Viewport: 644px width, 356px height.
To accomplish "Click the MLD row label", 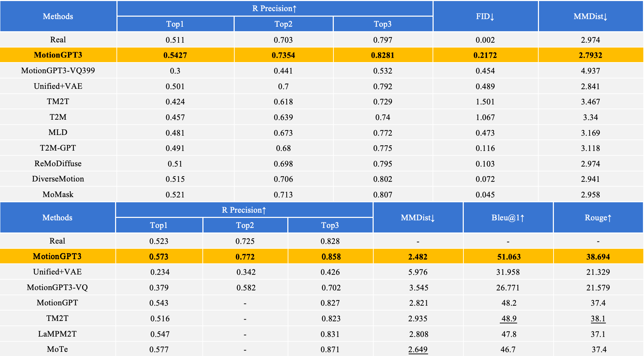I will [58, 132].
